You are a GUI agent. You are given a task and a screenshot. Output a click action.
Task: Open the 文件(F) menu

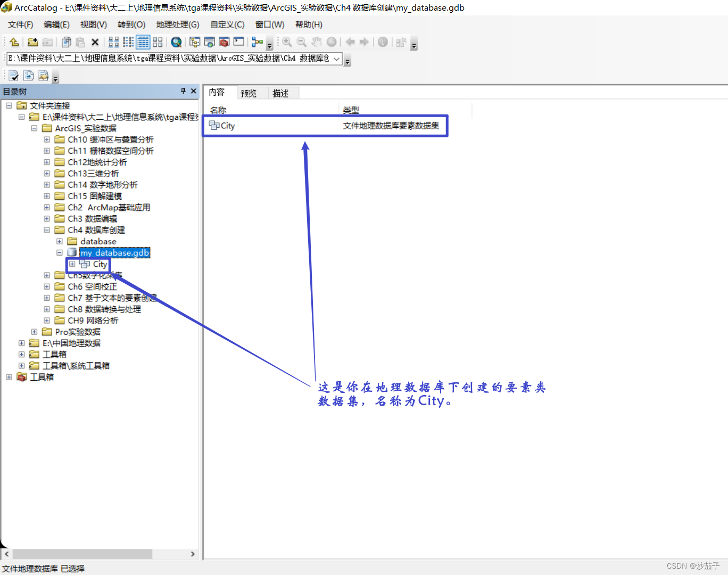pos(20,24)
